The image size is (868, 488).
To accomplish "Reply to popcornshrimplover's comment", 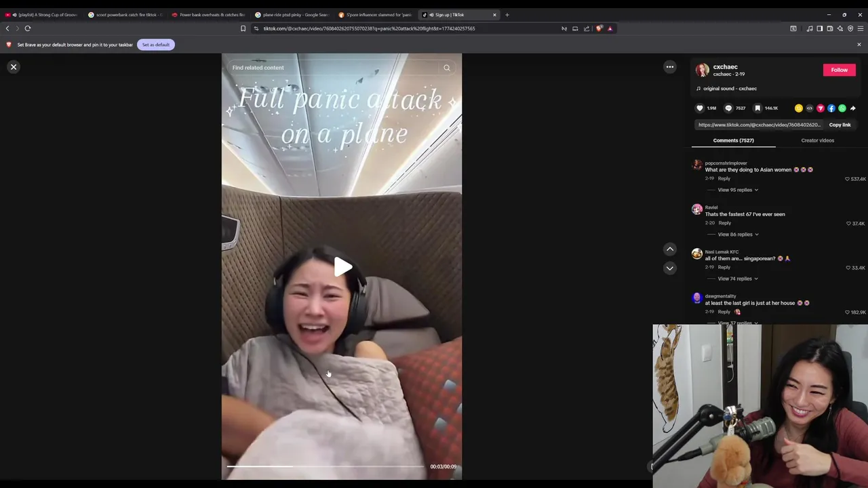I will coord(724,179).
